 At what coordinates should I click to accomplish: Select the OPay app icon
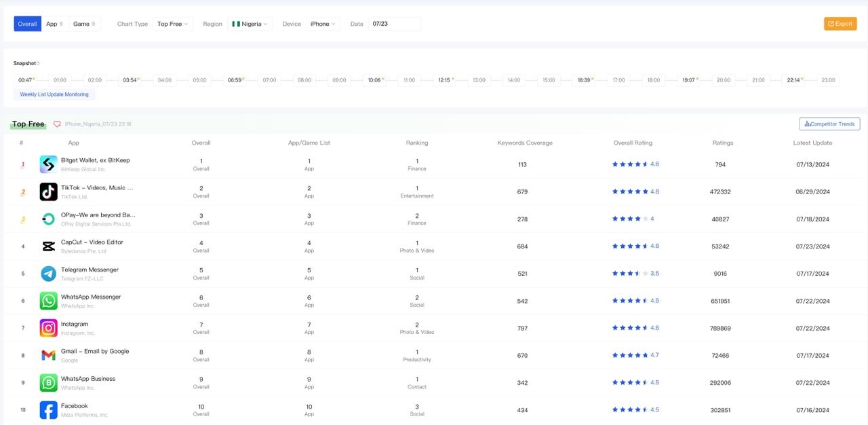[x=48, y=219]
